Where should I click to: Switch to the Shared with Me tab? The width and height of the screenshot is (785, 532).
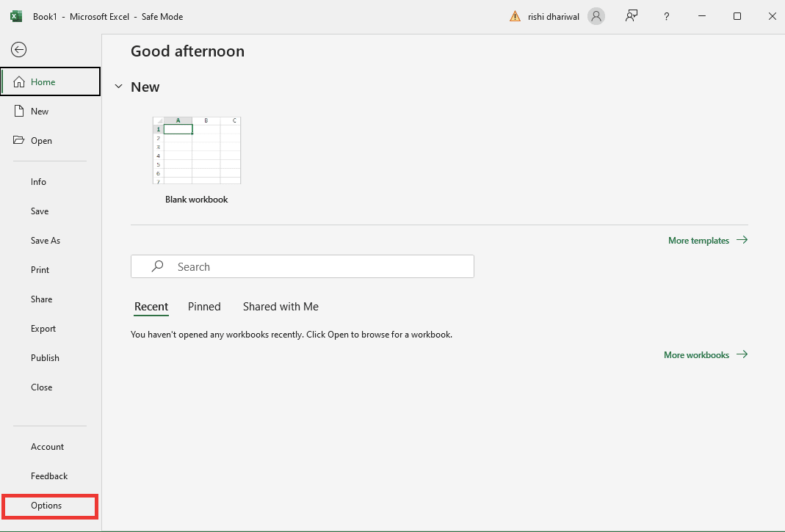pyautogui.click(x=281, y=307)
